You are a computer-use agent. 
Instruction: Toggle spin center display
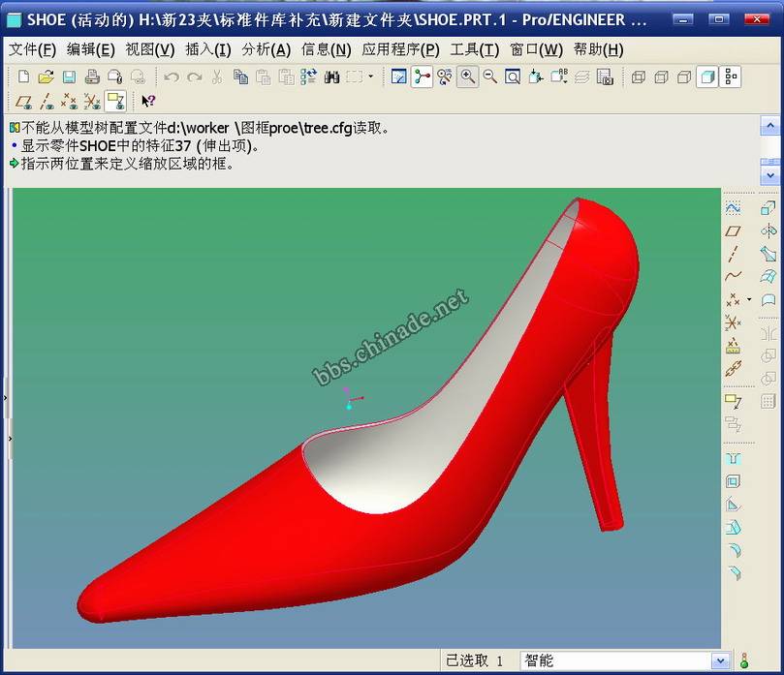[x=422, y=77]
